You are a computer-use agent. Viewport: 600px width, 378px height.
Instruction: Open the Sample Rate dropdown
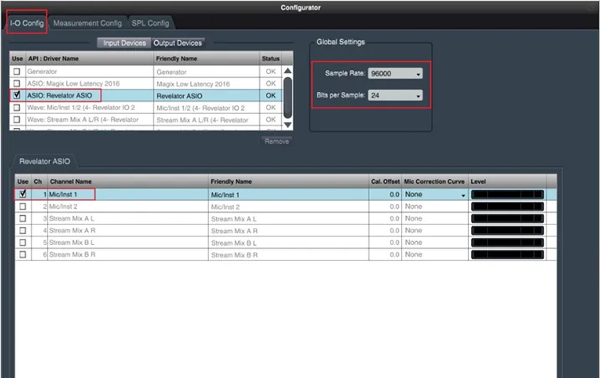click(x=395, y=73)
